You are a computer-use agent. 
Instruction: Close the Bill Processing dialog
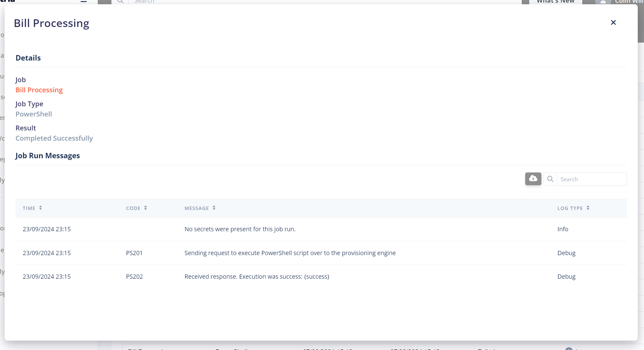[x=613, y=22]
